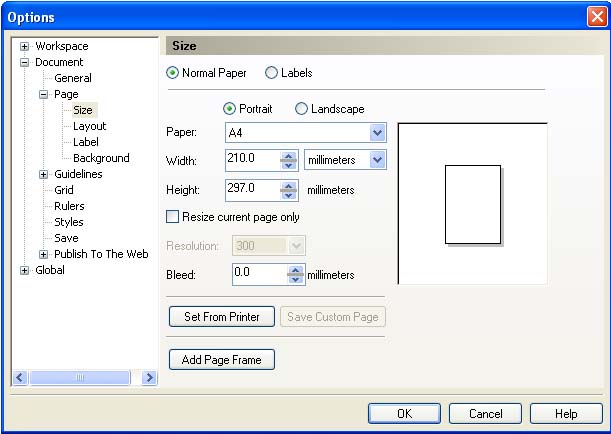Viewport: 611px width, 434px height.
Task: Select General under Document
Action: 73,78
